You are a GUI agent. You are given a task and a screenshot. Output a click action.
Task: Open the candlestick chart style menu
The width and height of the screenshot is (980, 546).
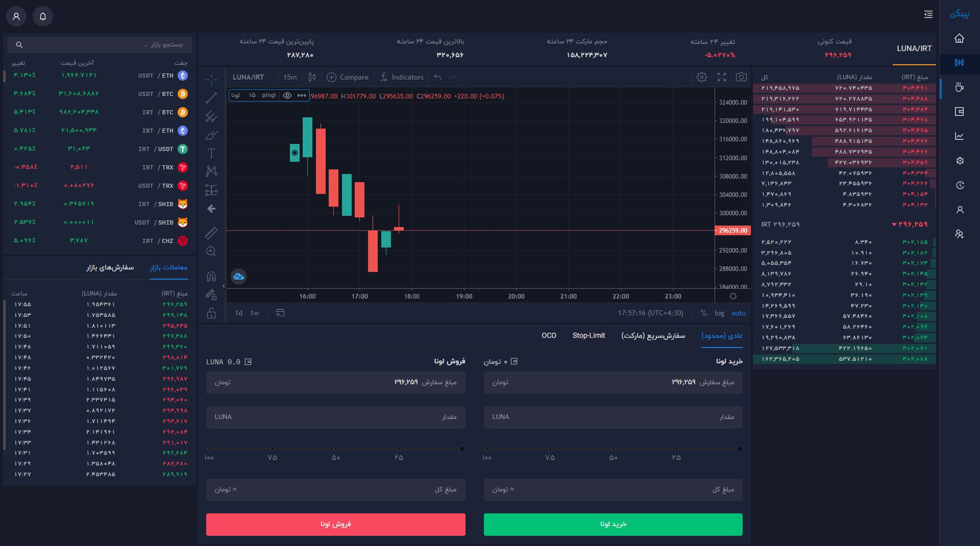[312, 77]
